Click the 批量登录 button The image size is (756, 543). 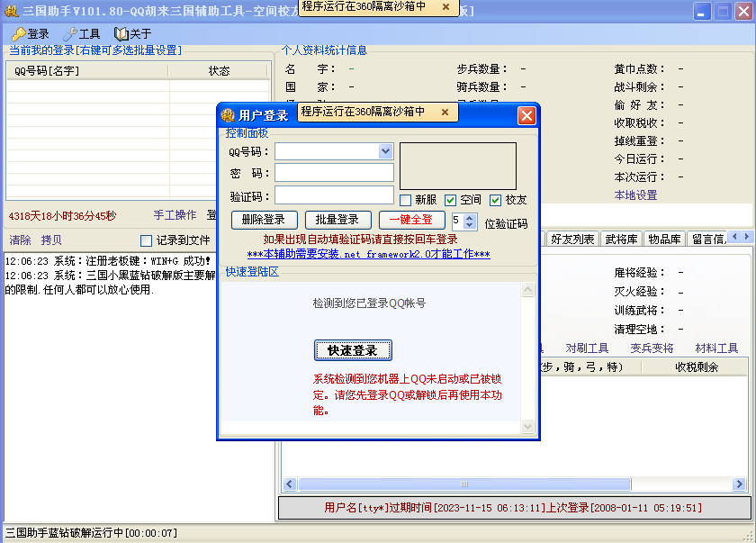337,220
